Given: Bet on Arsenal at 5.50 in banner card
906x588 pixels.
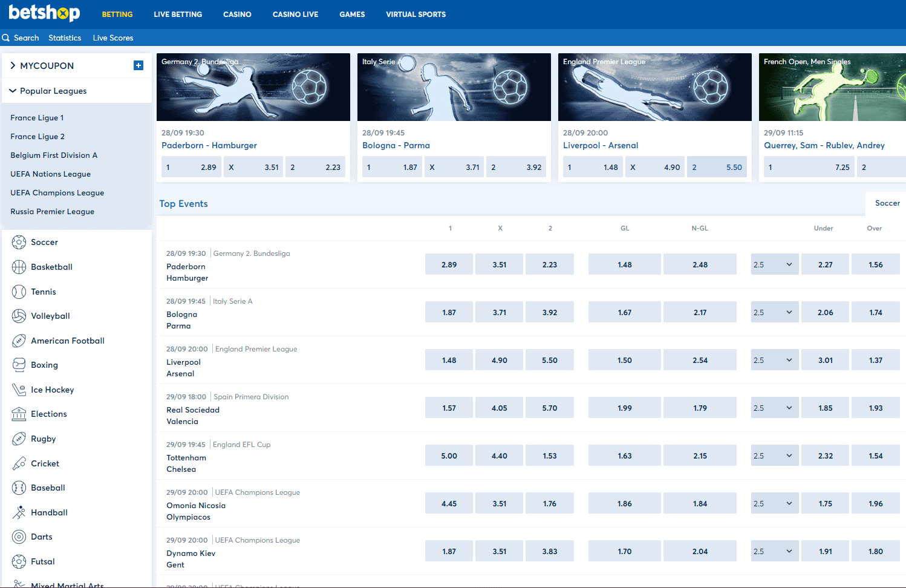Looking at the screenshot, I should 717,167.
